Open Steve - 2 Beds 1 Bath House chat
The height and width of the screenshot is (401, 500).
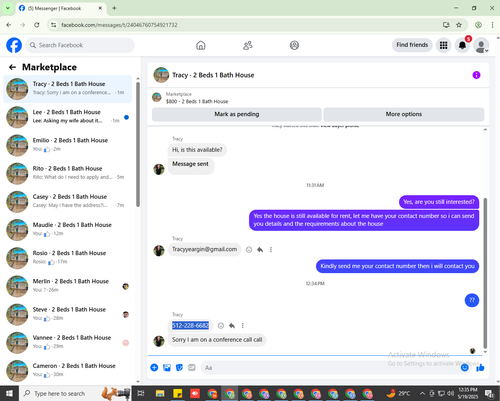click(x=68, y=314)
